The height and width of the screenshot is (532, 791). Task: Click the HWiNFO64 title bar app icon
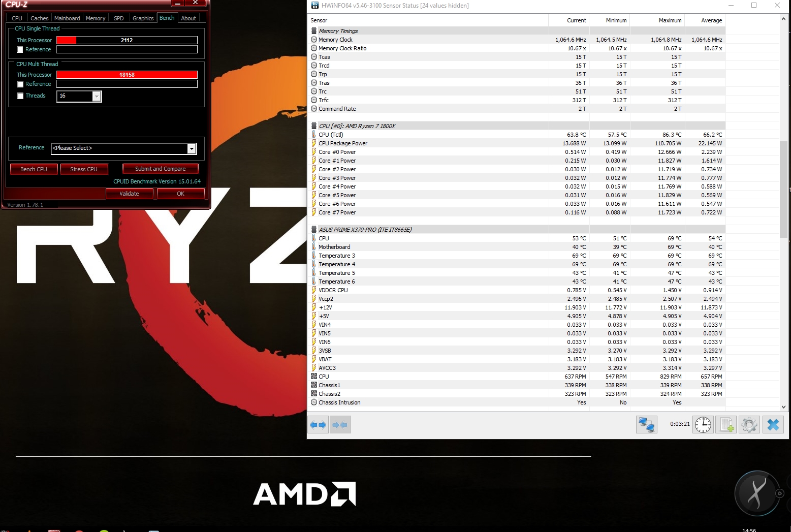[314, 6]
